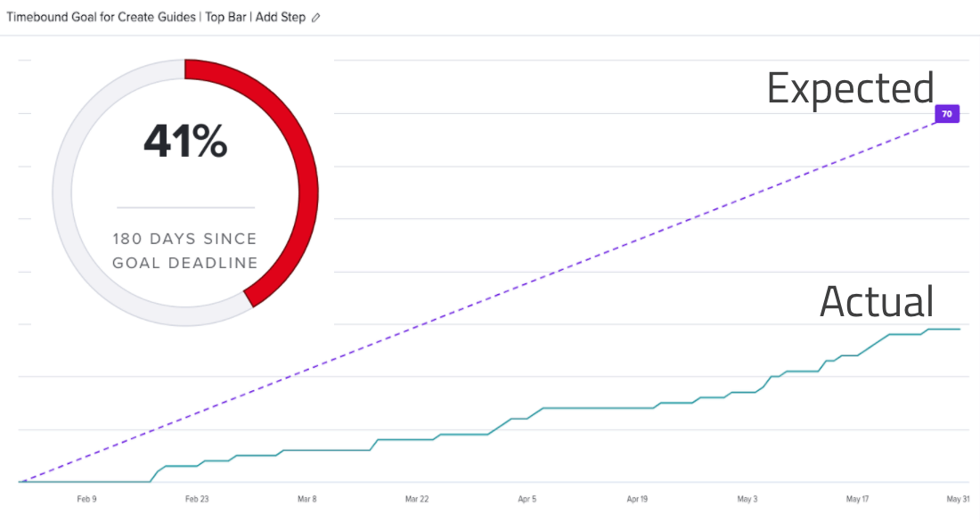Screen dimensions: 980x522
Task: Click the 180 days since goal deadline text
Action: (x=185, y=250)
